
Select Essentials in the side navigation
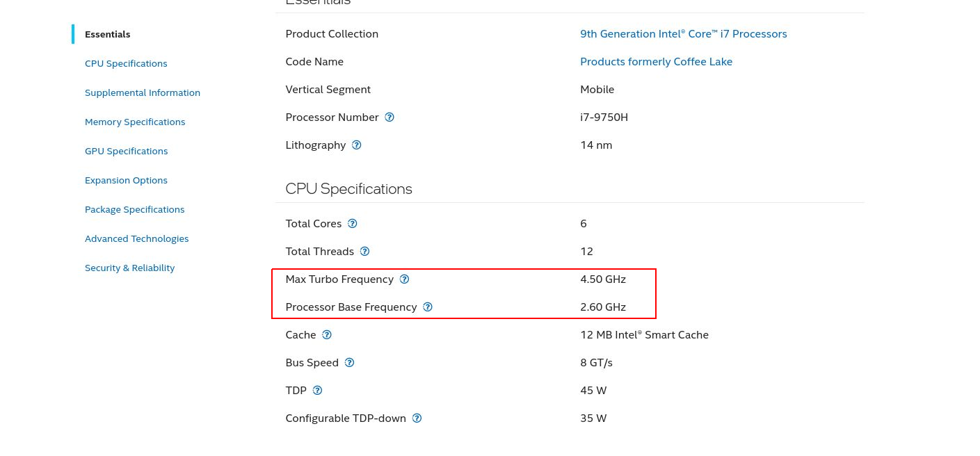coord(108,34)
